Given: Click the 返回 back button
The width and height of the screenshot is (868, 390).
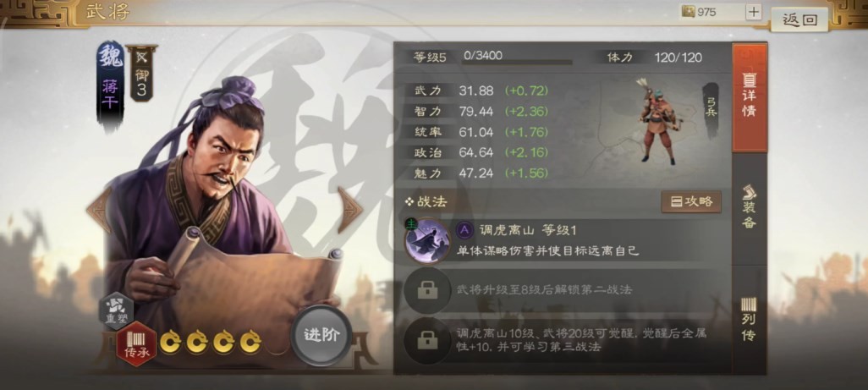Looking at the screenshot, I should (x=799, y=20).
